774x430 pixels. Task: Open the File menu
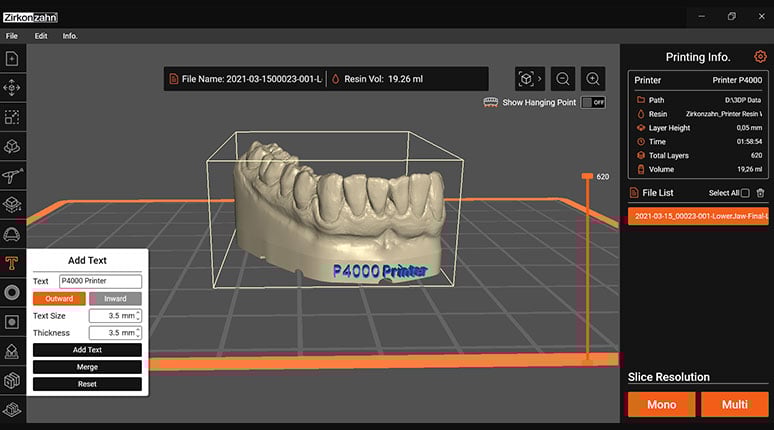coord(12,35)
